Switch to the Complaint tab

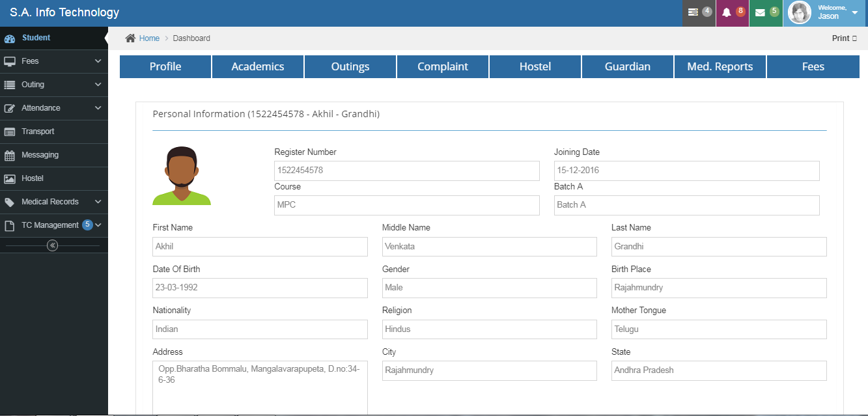pos(443,66)
